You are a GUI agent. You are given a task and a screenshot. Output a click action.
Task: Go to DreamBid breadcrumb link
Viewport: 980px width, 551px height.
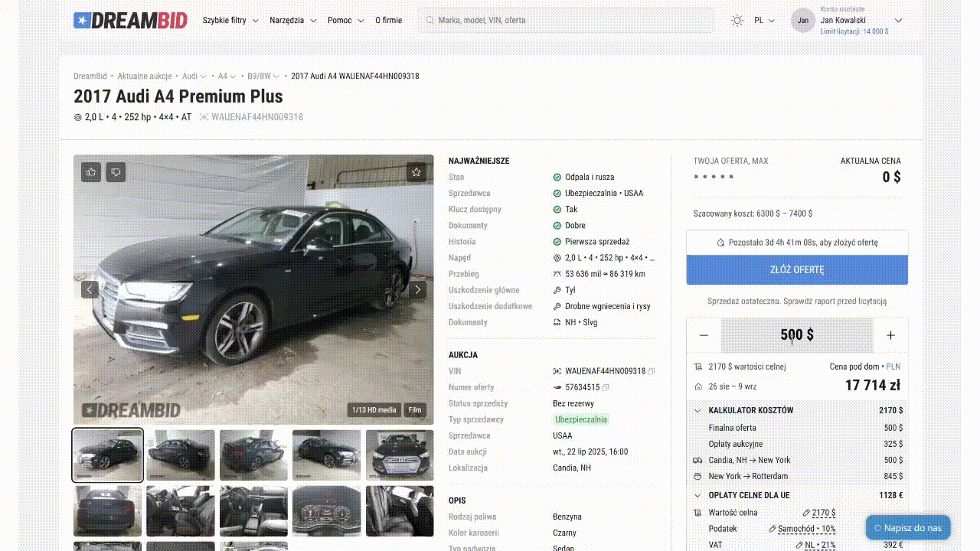90,77
